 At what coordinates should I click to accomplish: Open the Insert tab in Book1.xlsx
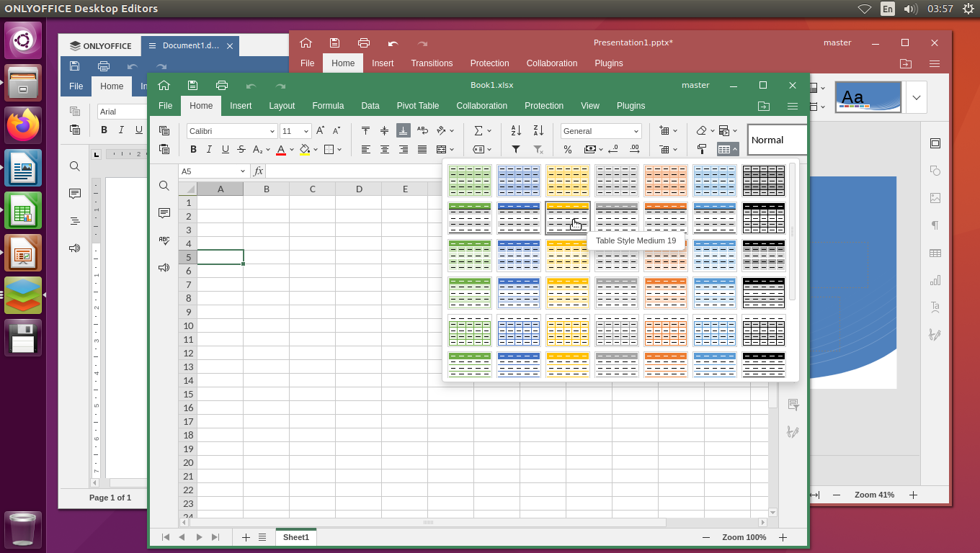click(241, 106)
